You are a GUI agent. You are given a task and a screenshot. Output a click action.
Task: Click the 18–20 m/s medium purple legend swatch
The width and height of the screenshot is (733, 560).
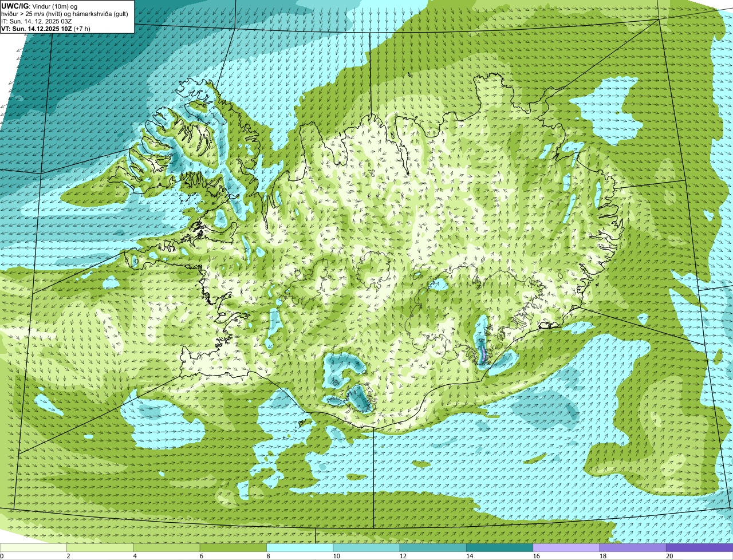tap(633, 547)
